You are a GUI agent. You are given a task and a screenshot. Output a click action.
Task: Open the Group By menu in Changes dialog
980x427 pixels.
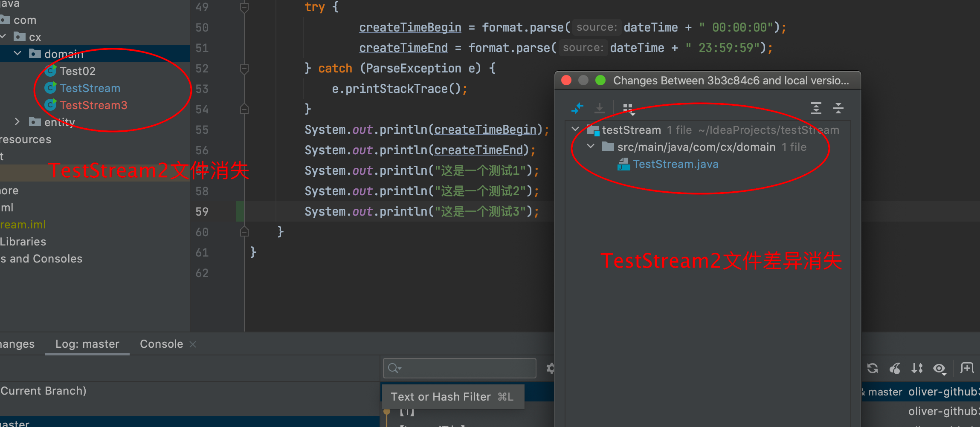pyautogui.click(x=628, y=109)
